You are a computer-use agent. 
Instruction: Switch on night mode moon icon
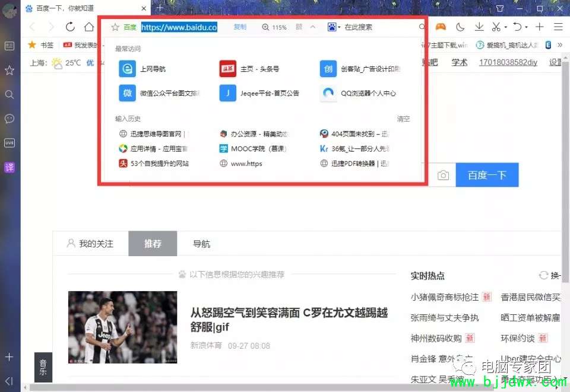(460, 27)
